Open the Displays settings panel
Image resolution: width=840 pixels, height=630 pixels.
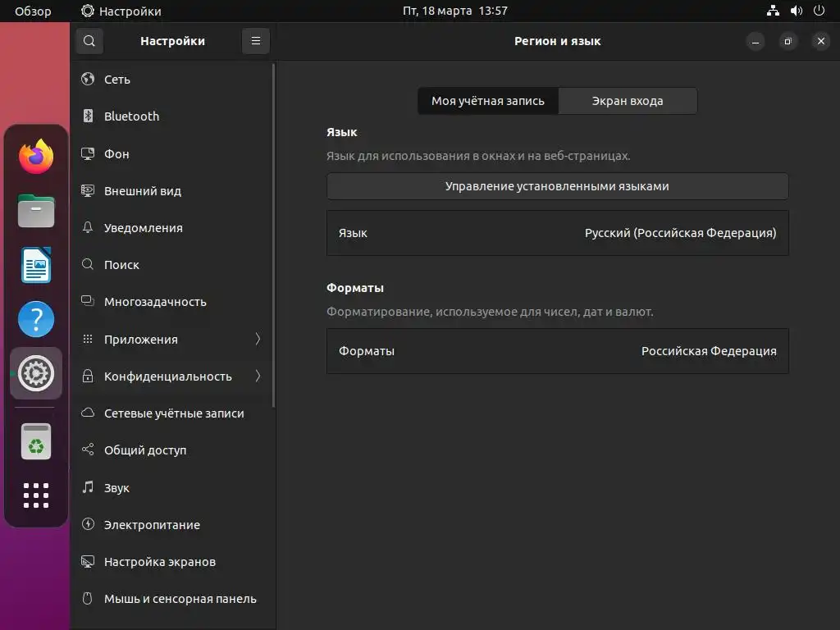click(159, 562)
